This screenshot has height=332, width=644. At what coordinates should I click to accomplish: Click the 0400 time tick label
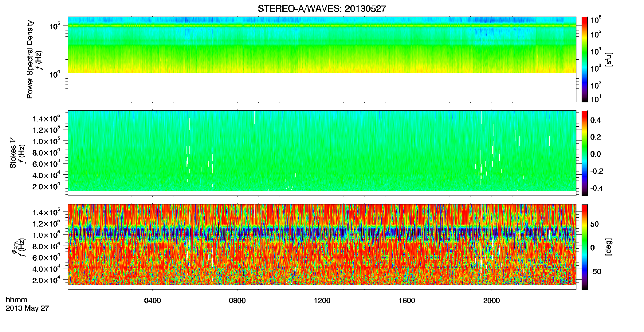pos(152,301)
